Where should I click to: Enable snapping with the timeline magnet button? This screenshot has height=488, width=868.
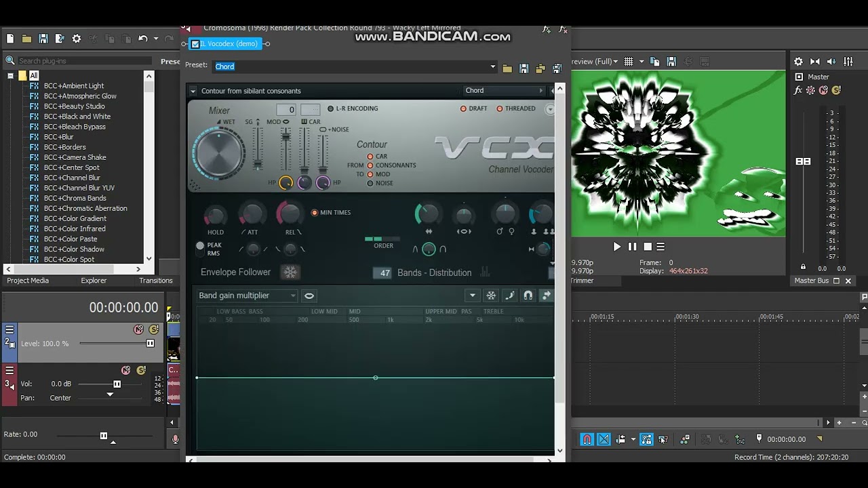(587, 439)
